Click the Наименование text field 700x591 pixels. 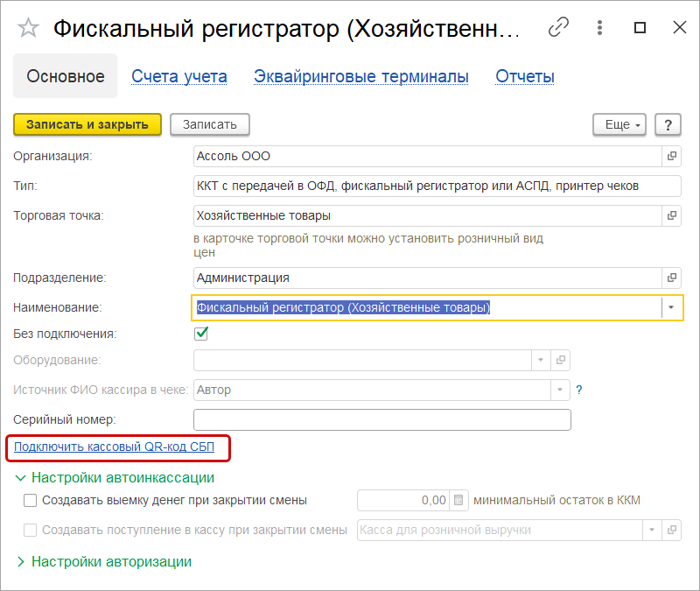(x=427, y=308)
